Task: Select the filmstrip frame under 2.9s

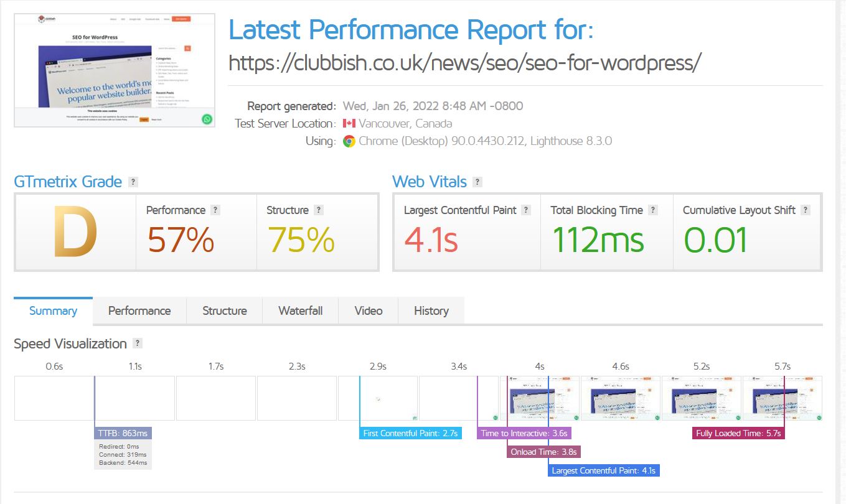Action: point(378,398)
